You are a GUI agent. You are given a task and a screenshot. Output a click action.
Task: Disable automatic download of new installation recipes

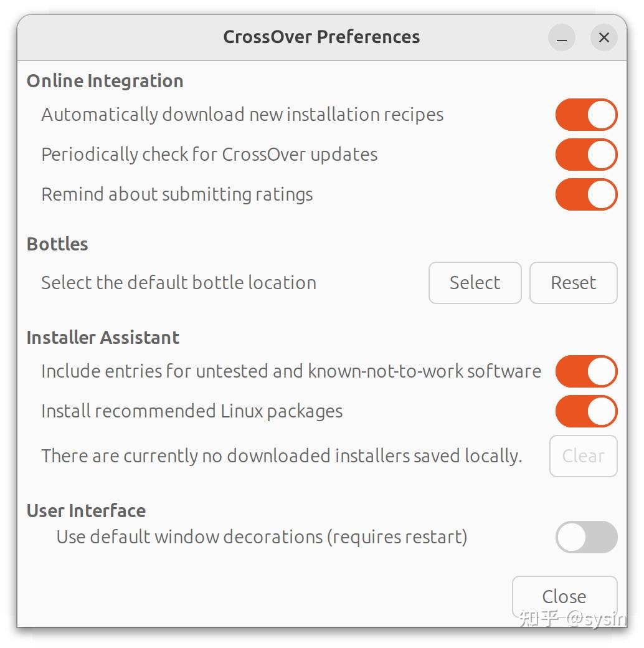(x=585, y=115)
